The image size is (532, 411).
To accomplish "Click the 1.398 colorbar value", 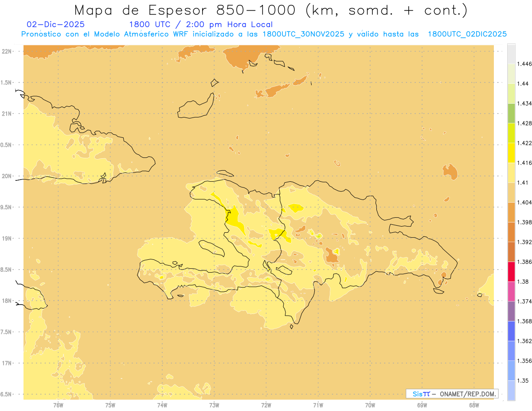I will [524, 222].
